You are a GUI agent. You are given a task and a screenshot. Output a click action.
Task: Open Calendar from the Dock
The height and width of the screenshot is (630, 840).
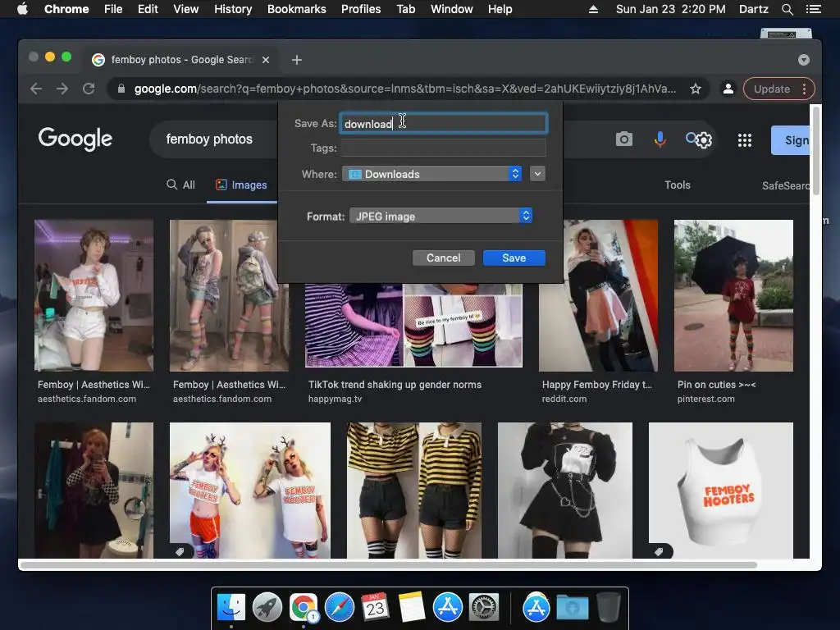pyautogui.click(x=376, y=608)
